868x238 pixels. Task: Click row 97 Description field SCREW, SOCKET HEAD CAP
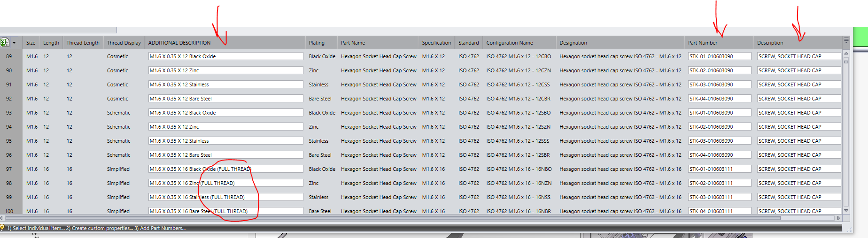pyautogui.click(x=799, y=169)
